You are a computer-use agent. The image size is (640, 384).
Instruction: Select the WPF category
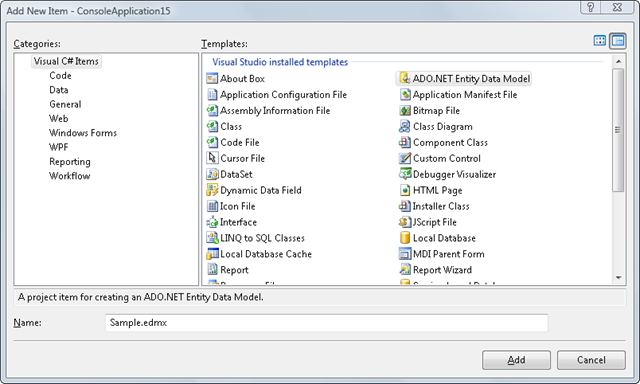[x=59, y=147]
